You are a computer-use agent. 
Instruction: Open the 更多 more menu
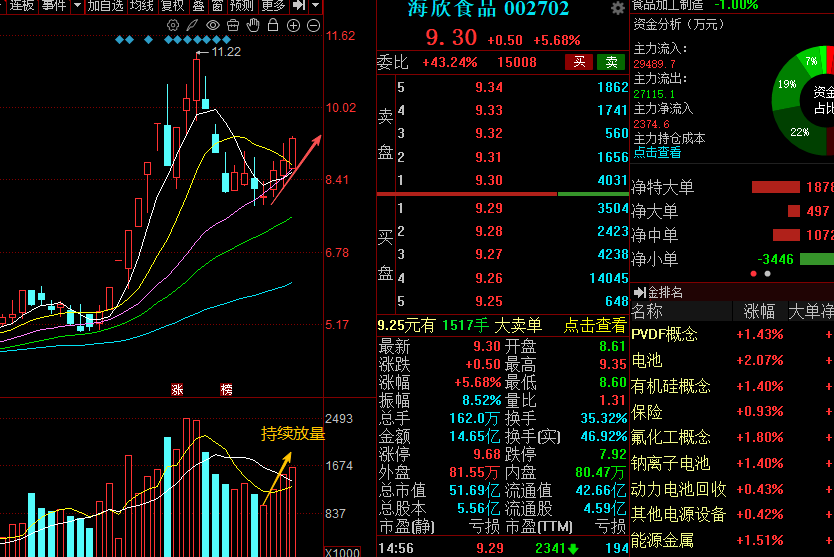[273, 6]
